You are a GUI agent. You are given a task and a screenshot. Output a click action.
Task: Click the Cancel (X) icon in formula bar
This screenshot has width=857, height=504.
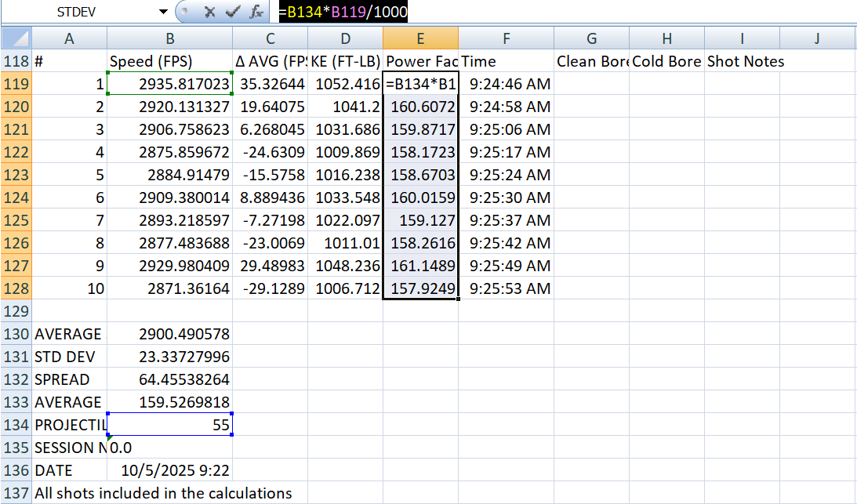tap(209, 12)
